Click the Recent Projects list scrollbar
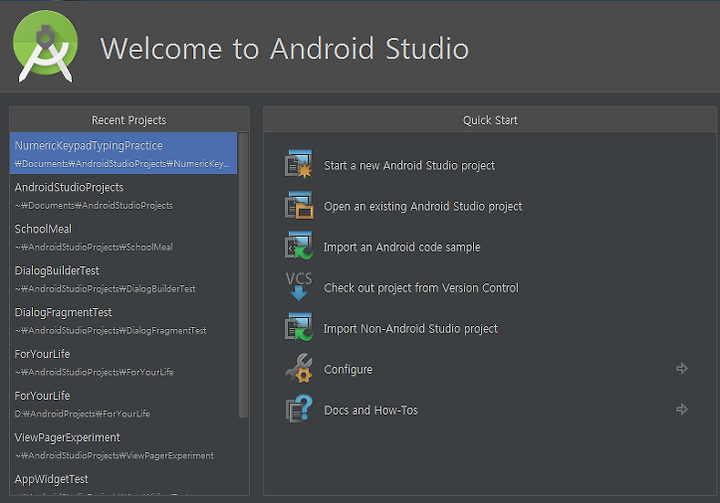720x503 pixels. pyautogui.click(x=243, y=276)
